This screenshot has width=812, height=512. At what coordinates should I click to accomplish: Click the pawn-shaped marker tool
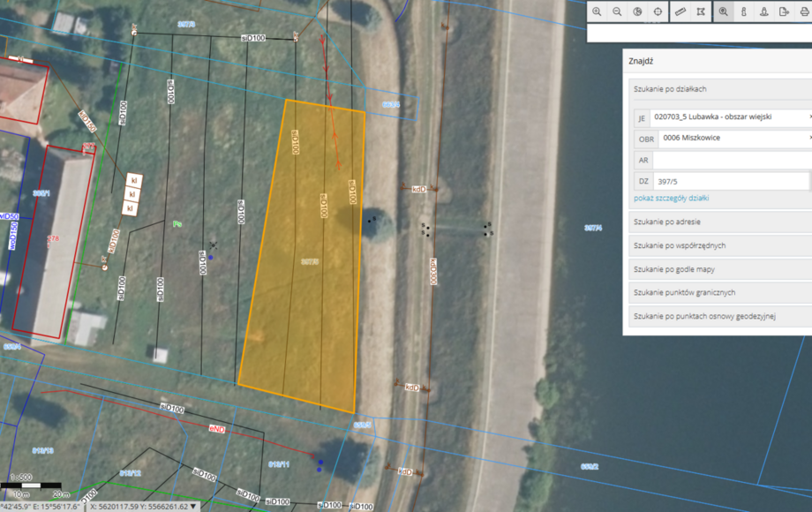click(x=763, y=11)
